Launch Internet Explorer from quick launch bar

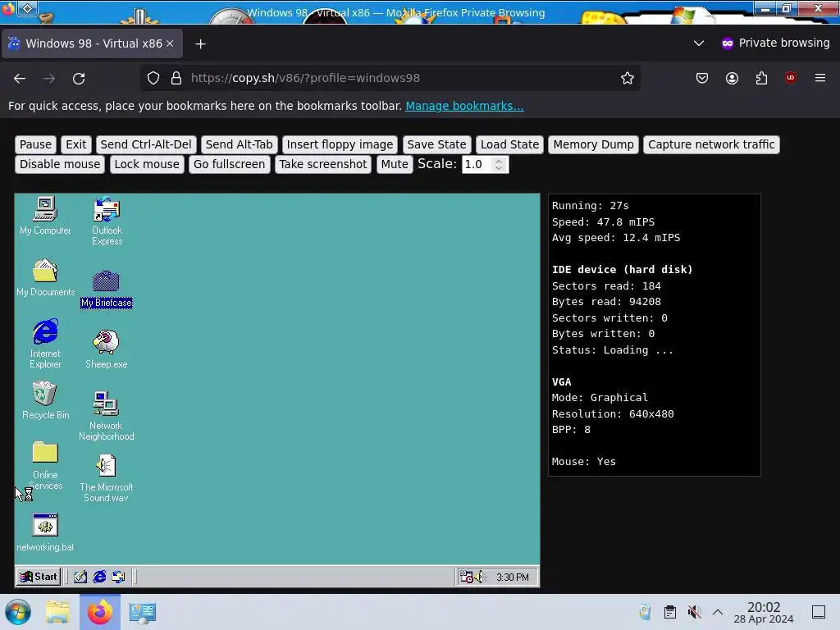[99, 577]
